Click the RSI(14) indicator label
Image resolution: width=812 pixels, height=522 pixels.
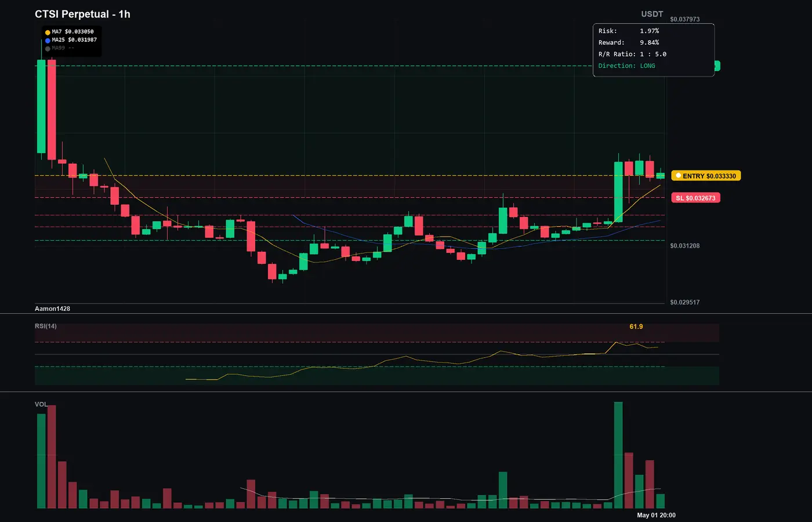coord(46,326)
